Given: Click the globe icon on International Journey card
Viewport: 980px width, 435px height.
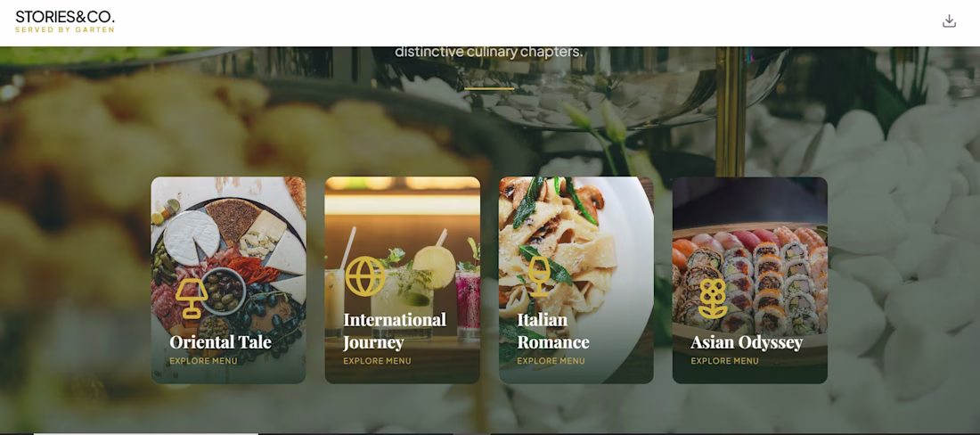Looking at the screenshot, I should click(365, 275).
